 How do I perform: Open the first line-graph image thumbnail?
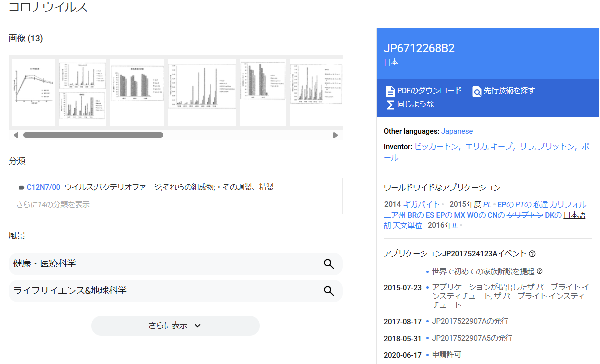[x=33, y=93]
